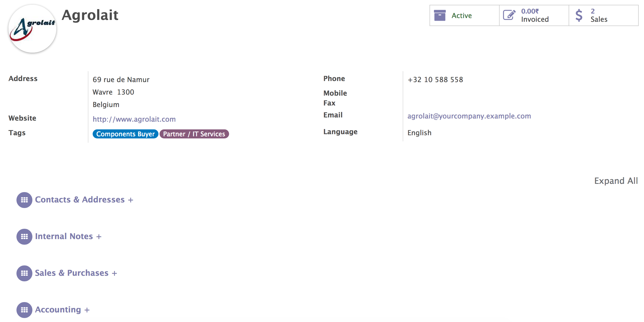
Task: Click the pencil Invoiced icon
Action: 509,15
